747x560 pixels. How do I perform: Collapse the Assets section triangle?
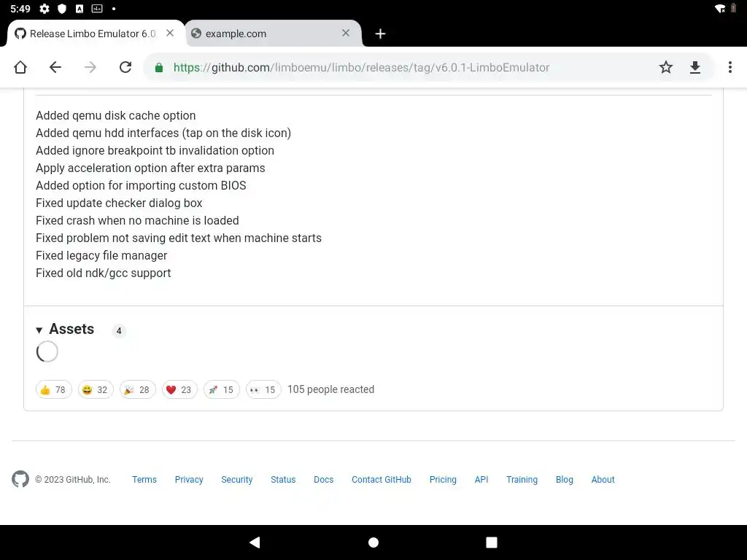[39, 330]
